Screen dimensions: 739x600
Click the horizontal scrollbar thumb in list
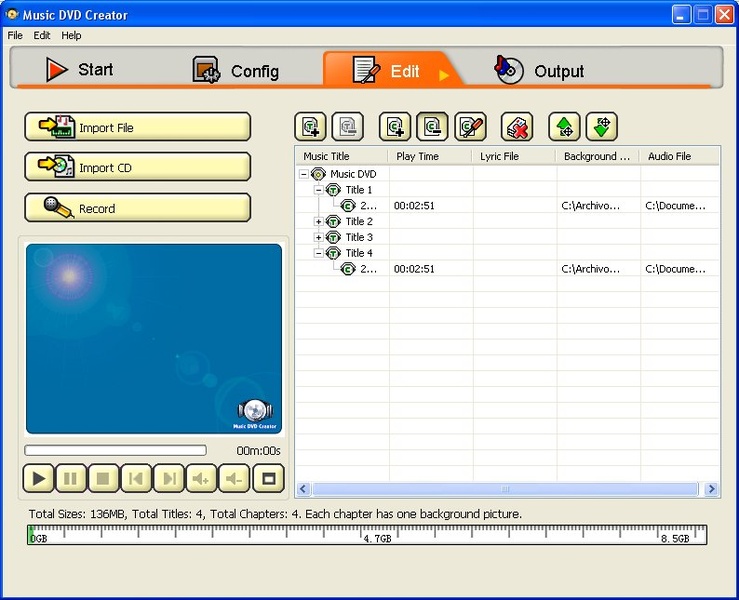pos(505,489)
